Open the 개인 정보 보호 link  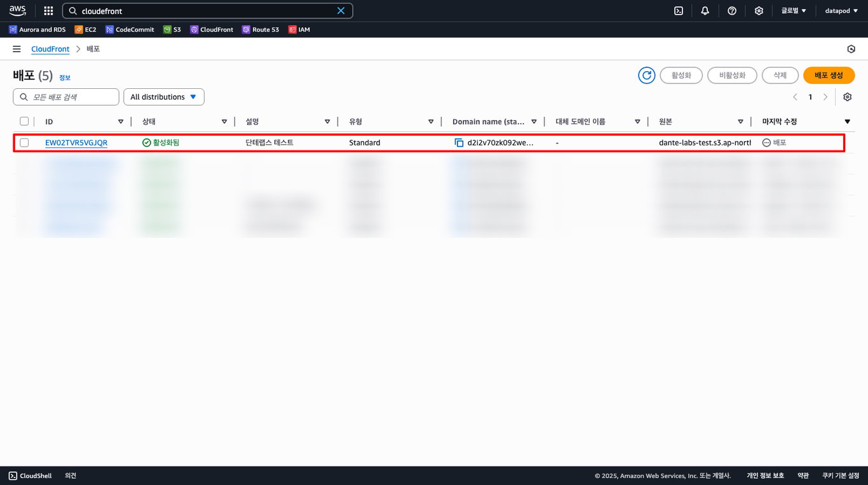point(765,475)
